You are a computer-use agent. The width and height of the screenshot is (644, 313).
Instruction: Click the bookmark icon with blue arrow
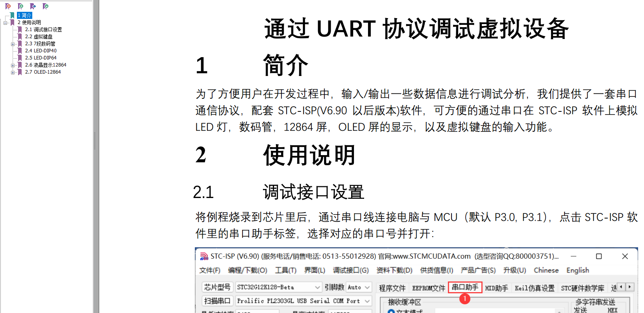coord(33,6)
